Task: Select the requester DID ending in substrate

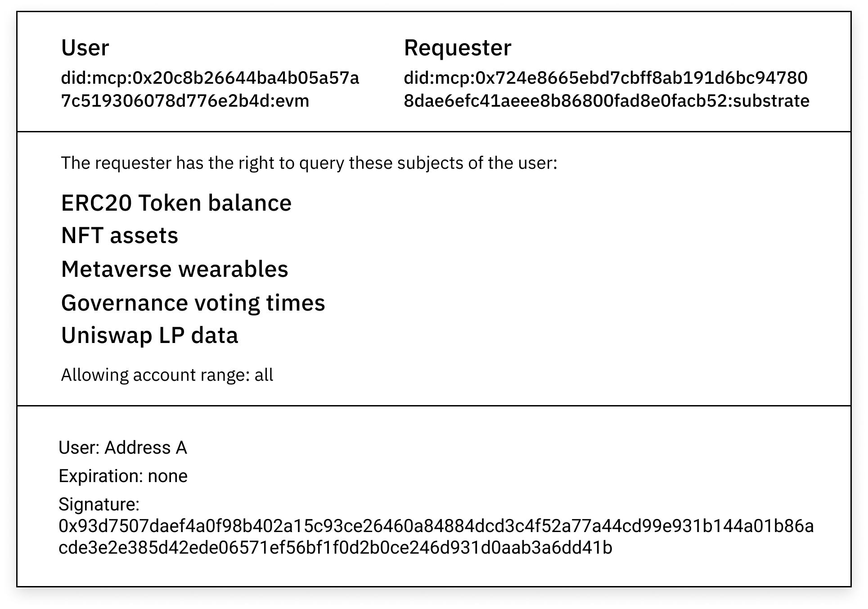Action: point(606,89)
